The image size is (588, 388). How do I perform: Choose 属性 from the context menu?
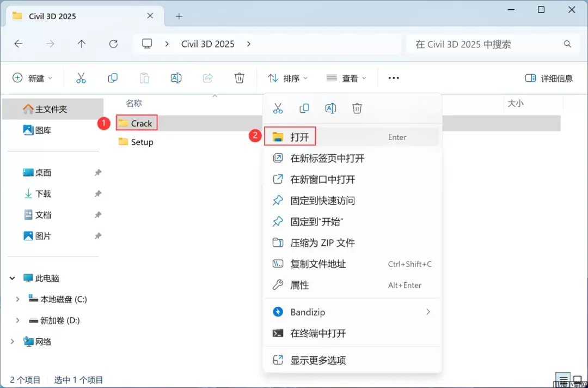click(299, 285)
